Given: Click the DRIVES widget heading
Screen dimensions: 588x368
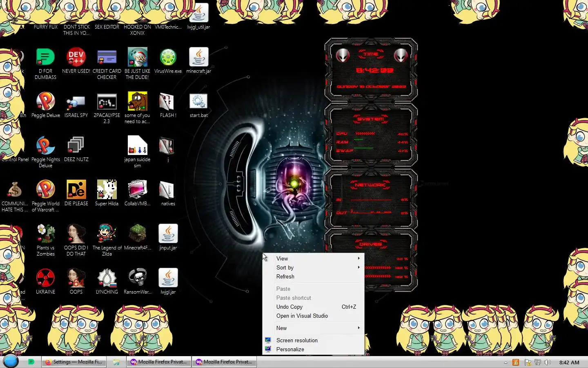Looking at the screenshot, I should (370, 244).
